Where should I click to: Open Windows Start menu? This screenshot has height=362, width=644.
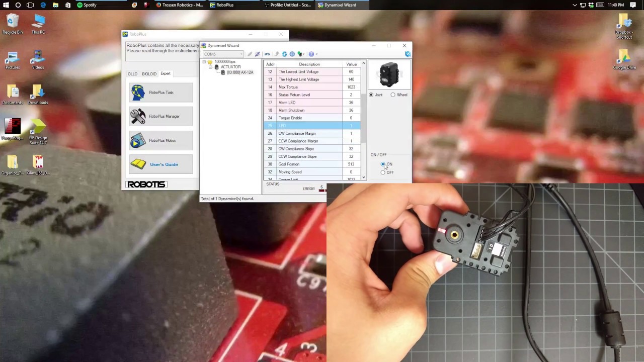(x=6, y=5)
